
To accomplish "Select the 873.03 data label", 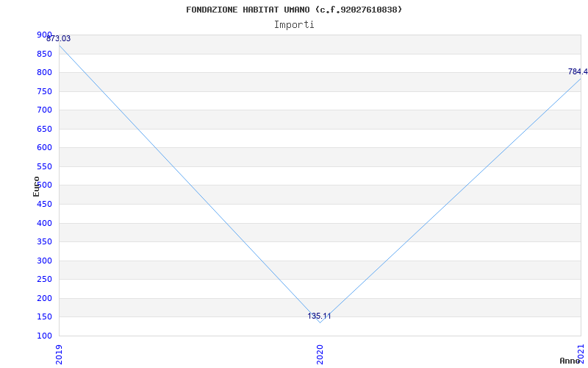I will click(x=58, y=39).
